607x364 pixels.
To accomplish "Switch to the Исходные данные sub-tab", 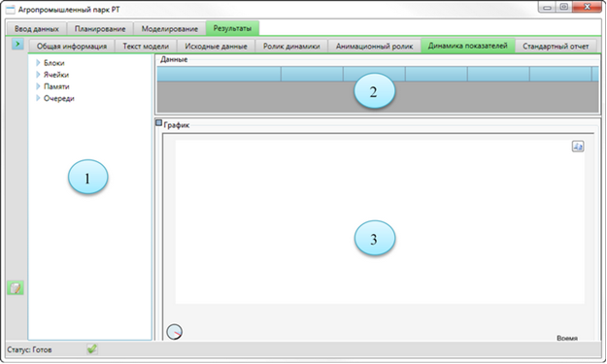I will pyautogui.click(x=216, y=46).
